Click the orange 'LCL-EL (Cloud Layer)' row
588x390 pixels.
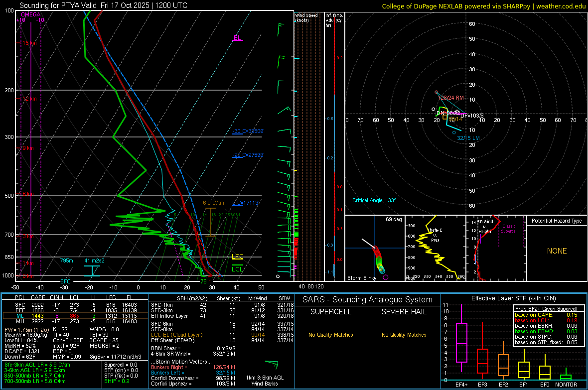(221, 335)
